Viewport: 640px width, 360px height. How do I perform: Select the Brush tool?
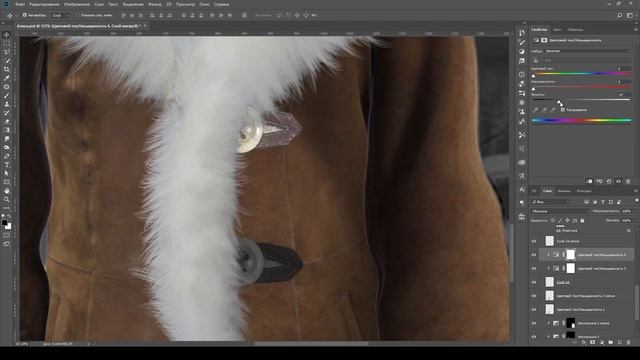coord(7,96)
